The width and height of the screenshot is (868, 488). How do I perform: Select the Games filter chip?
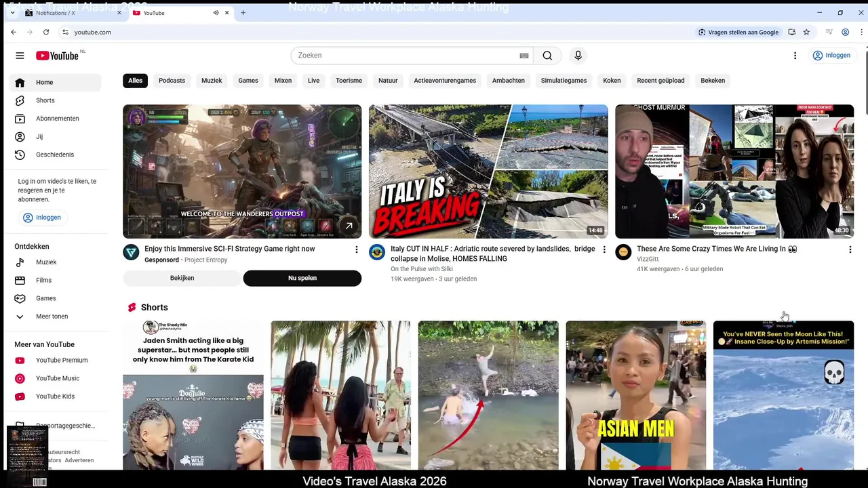click(x=248, y=81)
